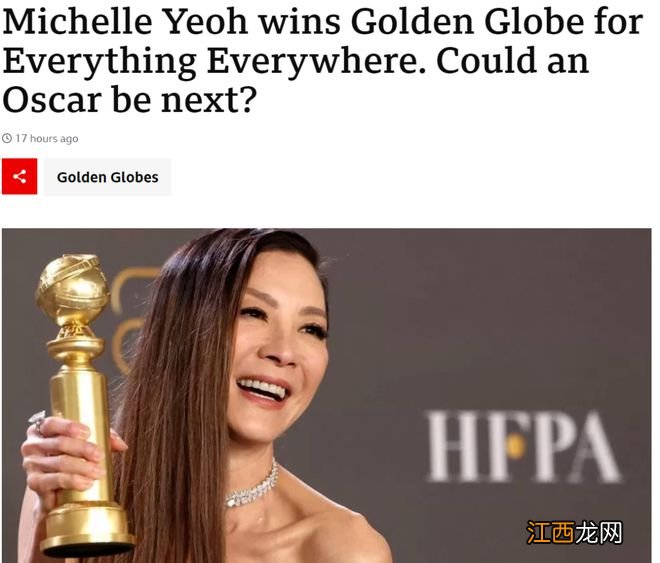Click the article headline about Michelle Yeoh
Image resolution: width=660 pixels, height=563 pixels.
tap(322, 60)
